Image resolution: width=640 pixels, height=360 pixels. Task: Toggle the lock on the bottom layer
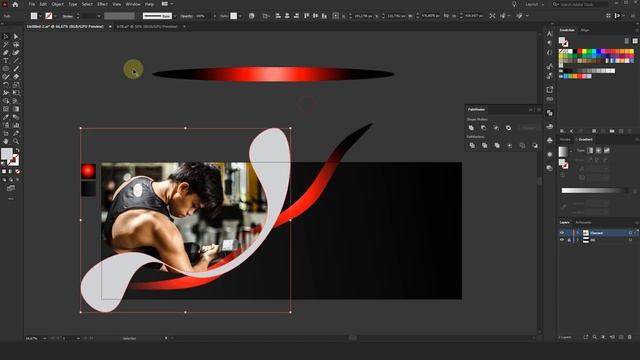pyautogui.click(x=569, y=240)
